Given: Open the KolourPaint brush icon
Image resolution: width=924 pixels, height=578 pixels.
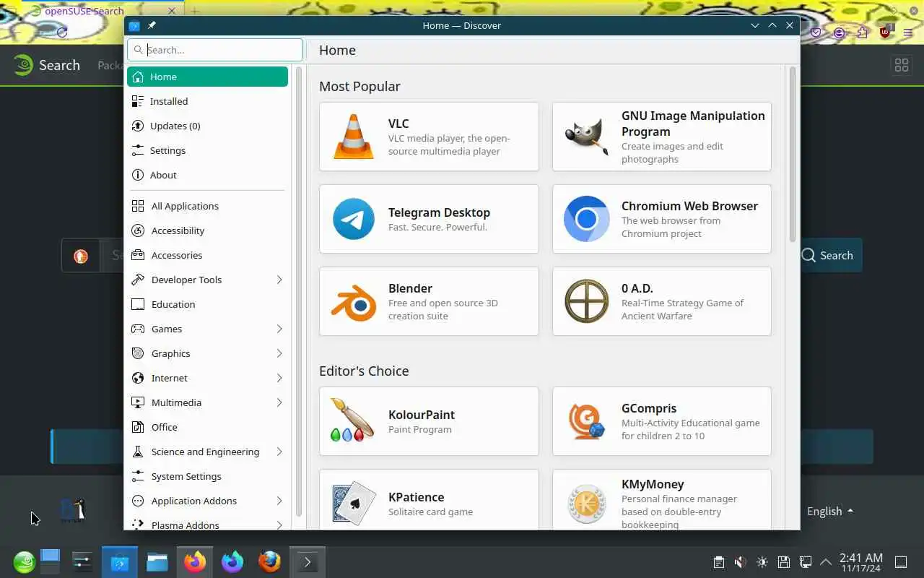Looking at the screenshot, I should (x=352, y=421).
